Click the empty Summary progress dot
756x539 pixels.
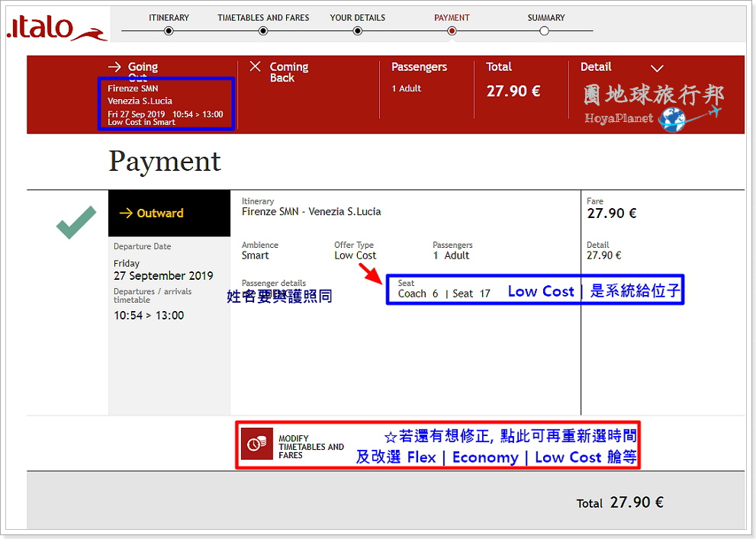point(545,30)
